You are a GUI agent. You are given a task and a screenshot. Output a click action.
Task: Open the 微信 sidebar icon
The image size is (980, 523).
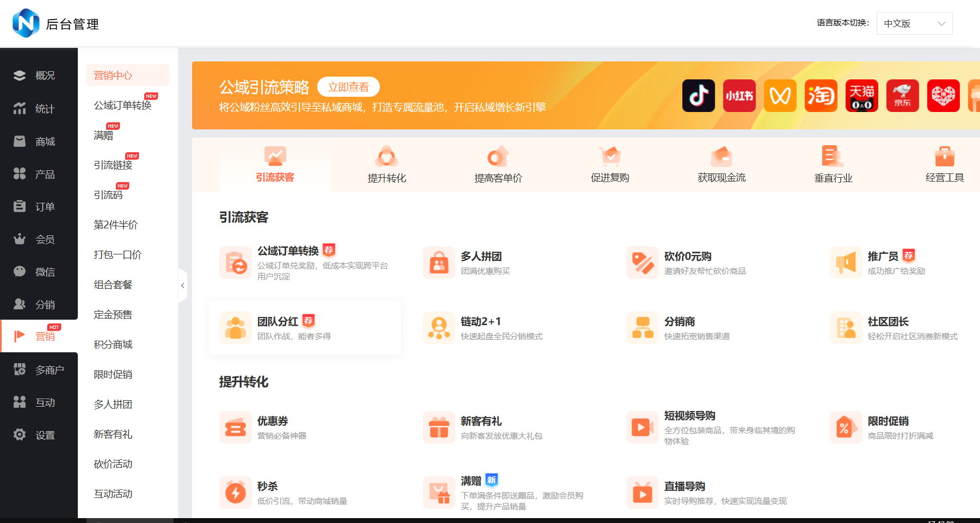[x=20, y=271]
